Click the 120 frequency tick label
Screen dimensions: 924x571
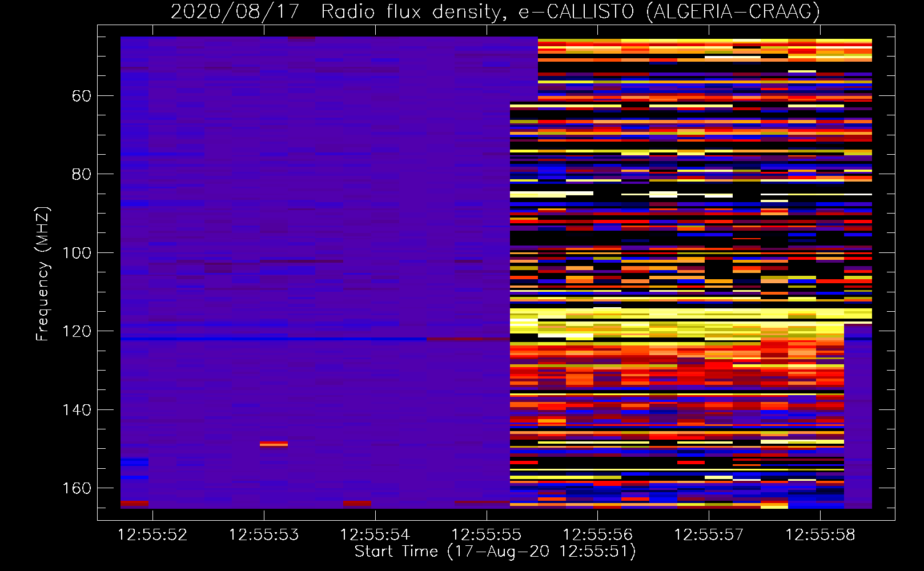coord(77,331)
